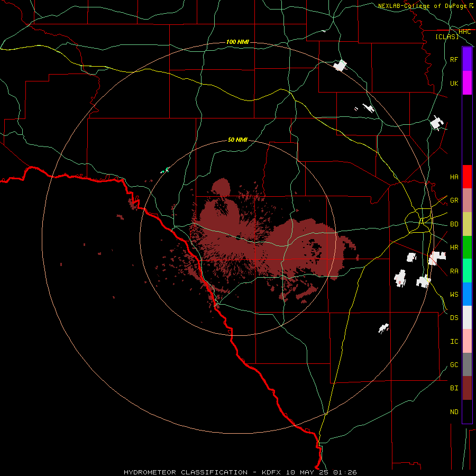Image resolution: width=476 pixels, height=476 pixels.
Task: Click the dark red BI swatch
Action: coord(467,388)
